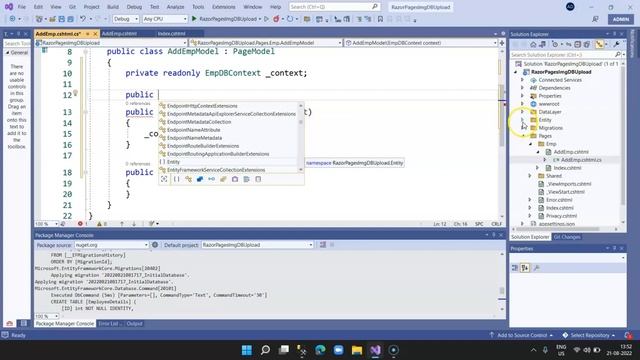Expand the Connected Services node

(522, 80)
